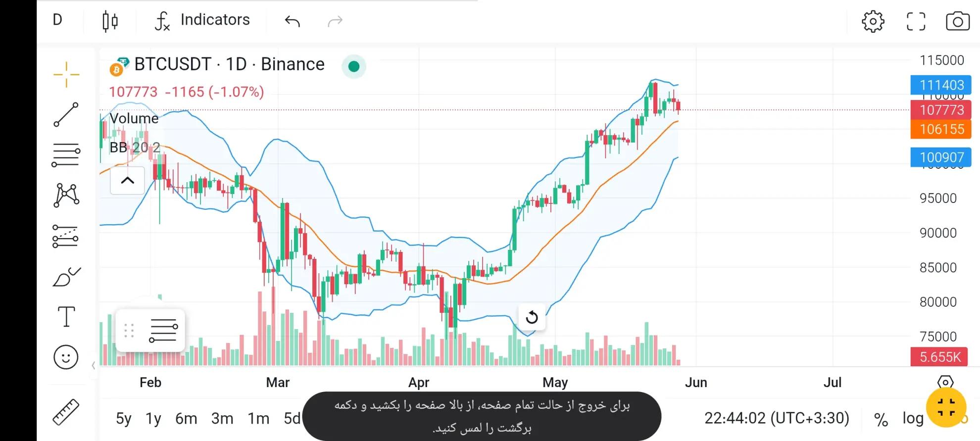Take a chart snapshot with camera icon
This screenshot has width=980, height=441.
pos(957,21)
